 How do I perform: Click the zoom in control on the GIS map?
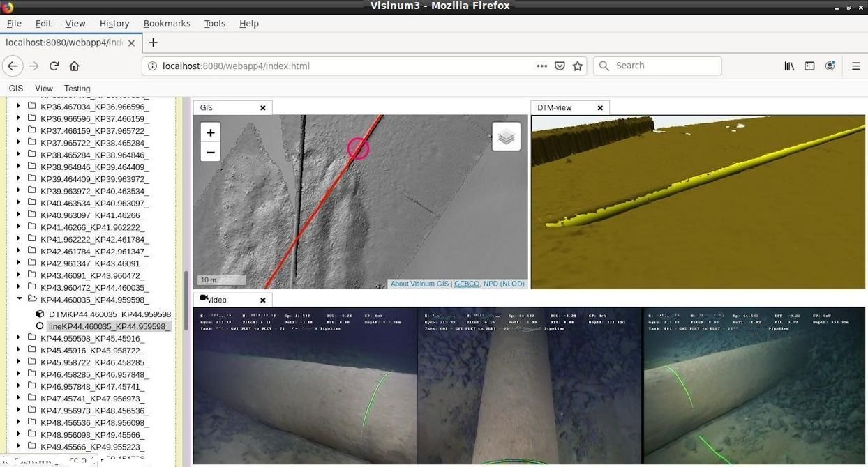pyautogui.click(x=210, y=132)
